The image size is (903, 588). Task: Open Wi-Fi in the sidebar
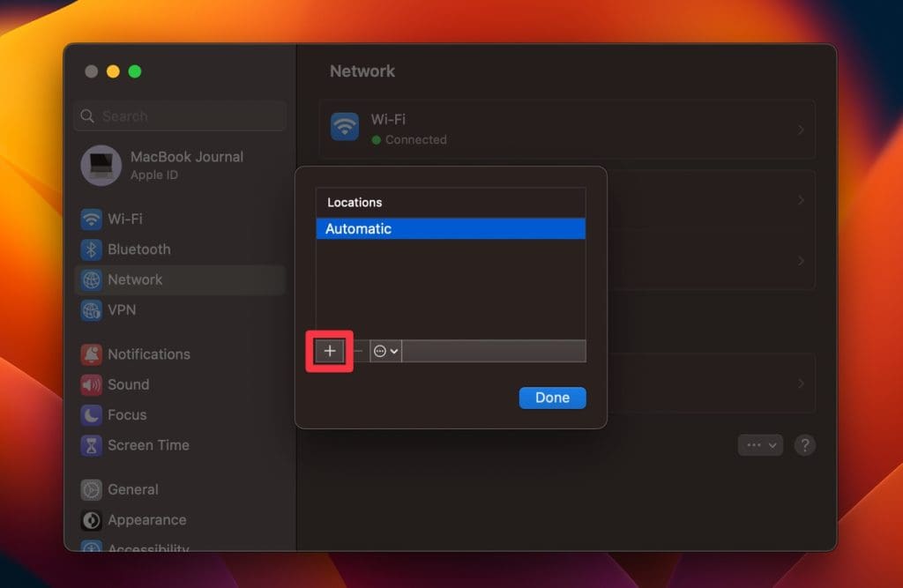[x=180, y=219]
